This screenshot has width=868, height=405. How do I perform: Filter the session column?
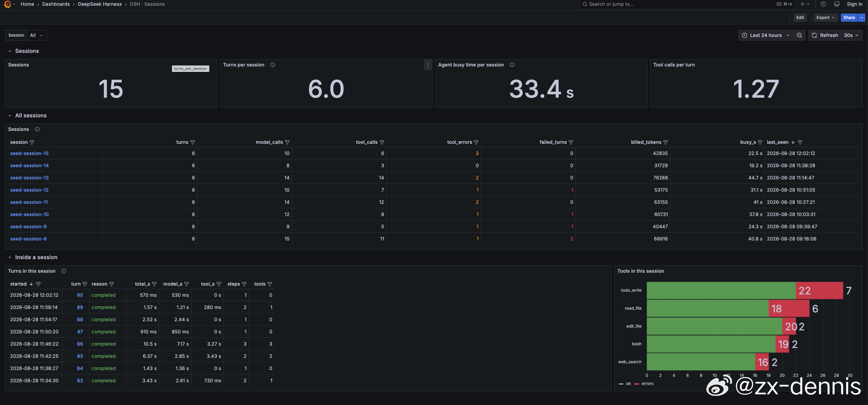pos(32,142)
